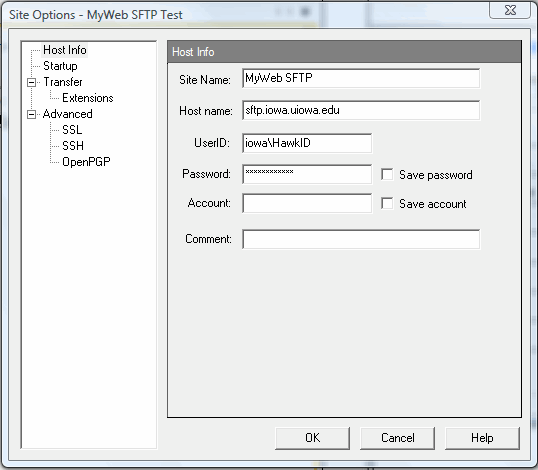Open the Extensions settings page
Viewport: 538px width, 470px height.
click(x=87, y=98)
